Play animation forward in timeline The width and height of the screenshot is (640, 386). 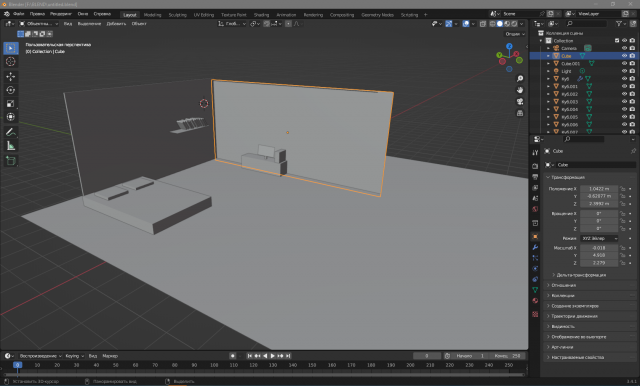[x=273, y=356]
